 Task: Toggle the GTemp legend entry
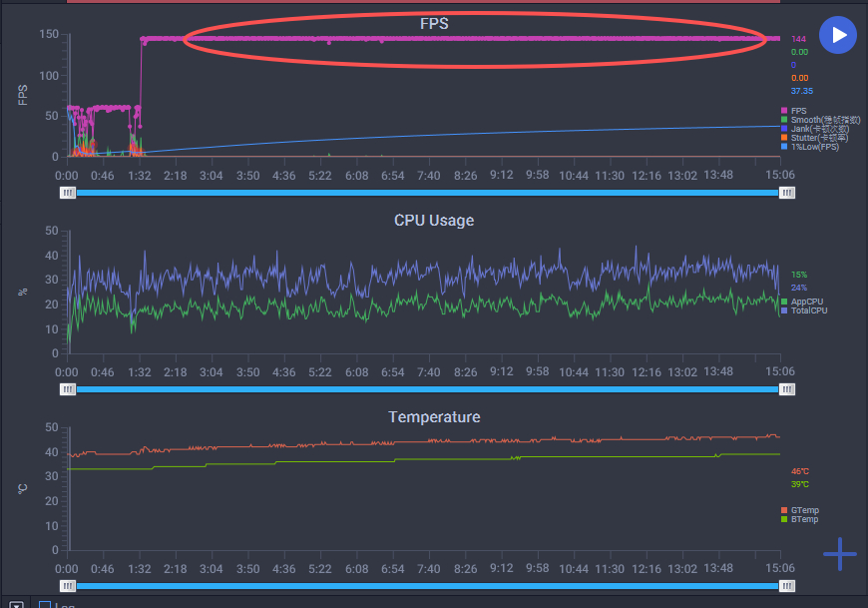[x=800, y=510]
